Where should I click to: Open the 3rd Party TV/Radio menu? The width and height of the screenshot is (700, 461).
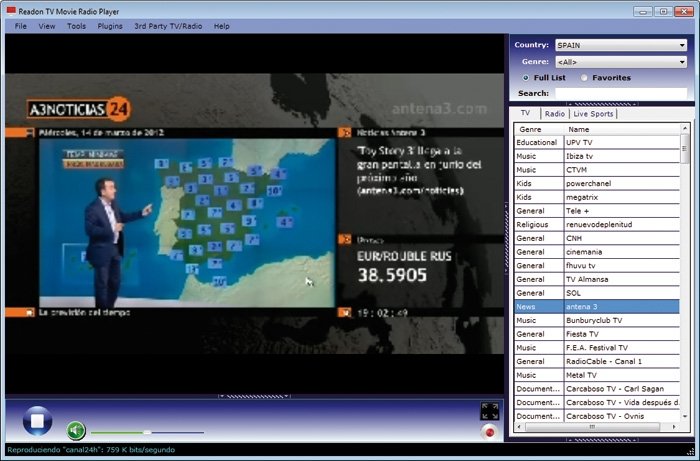coord(168,26)
